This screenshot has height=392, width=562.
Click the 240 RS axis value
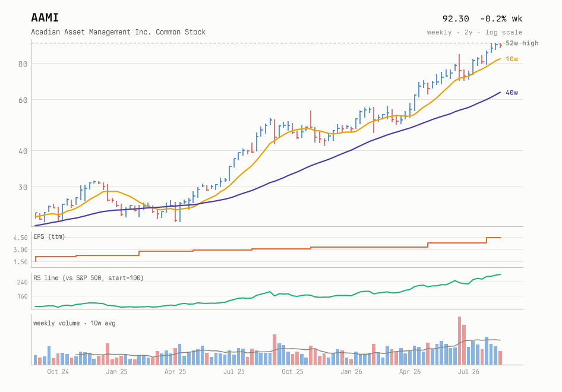[22, 282]
